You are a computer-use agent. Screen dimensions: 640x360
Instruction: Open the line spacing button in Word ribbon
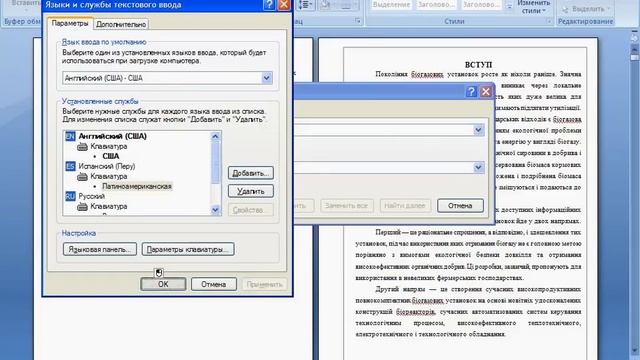(x=305, y=5)
